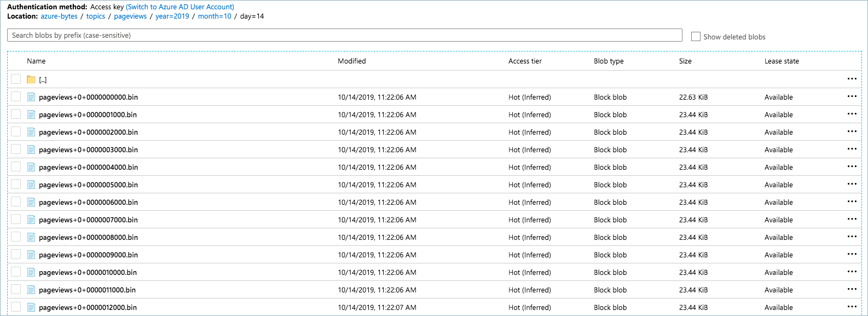Open ellipsis menu for pageviews+0+0000009000.bin
Image resolution: width=868 pixels, height=316 pixels.
[x=852, y=254]
